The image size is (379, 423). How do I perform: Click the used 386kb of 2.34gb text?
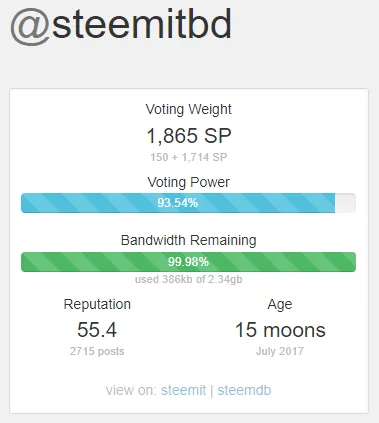(189, 279)
